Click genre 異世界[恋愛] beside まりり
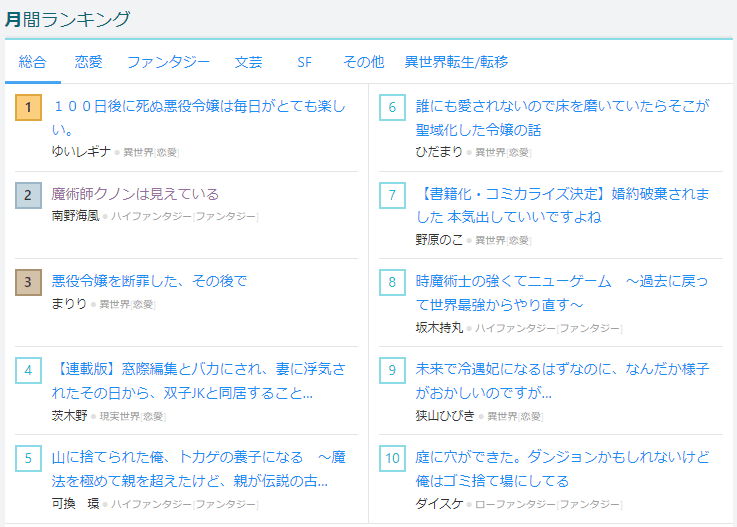Image resolution: width=737 pixels, height=527 pixels. [127, 305]
